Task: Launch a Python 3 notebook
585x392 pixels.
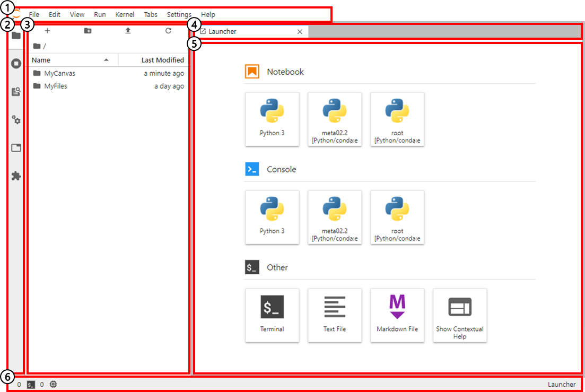Action: [272, 119]
